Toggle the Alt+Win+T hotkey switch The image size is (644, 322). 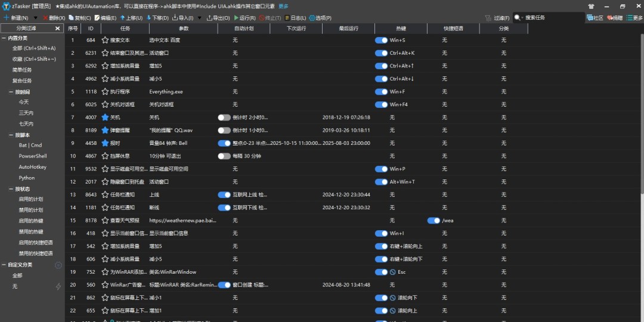click(x=381, y=182)
